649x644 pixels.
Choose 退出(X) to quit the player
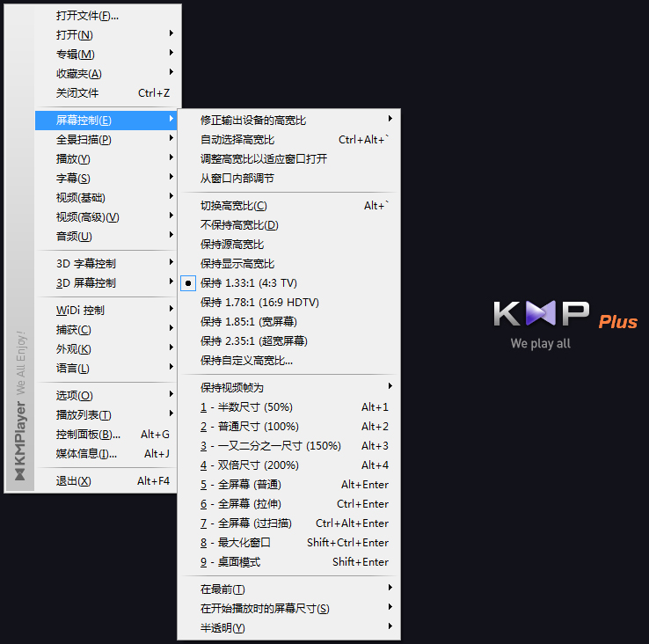coord(74,481)
